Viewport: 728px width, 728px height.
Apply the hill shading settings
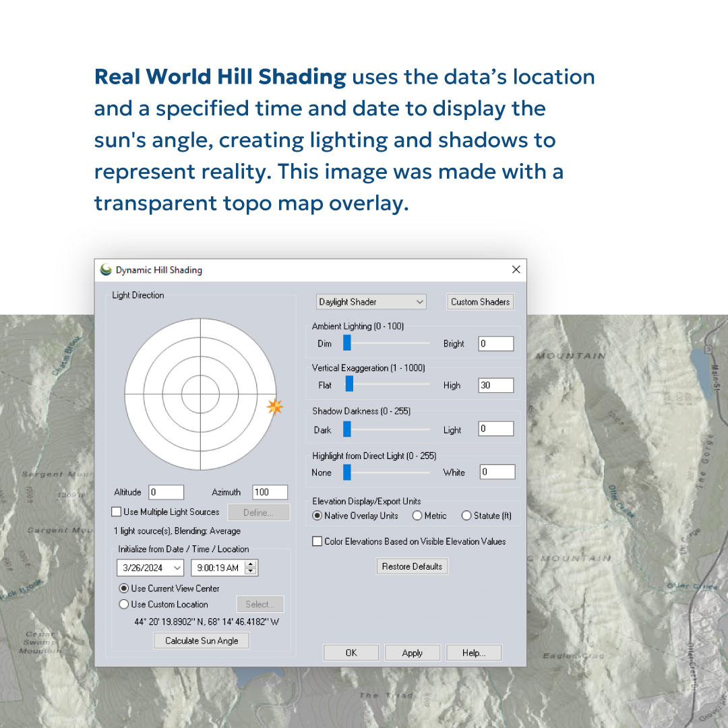coord(412,652)
